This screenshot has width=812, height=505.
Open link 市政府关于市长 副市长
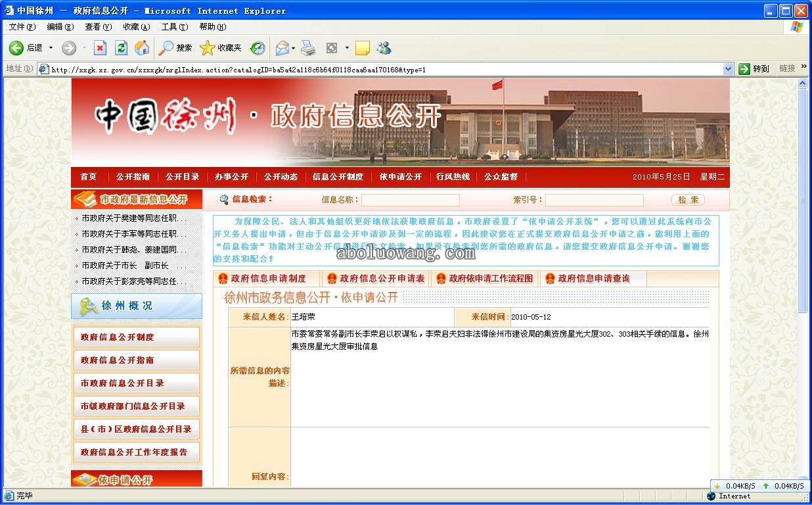134,266
